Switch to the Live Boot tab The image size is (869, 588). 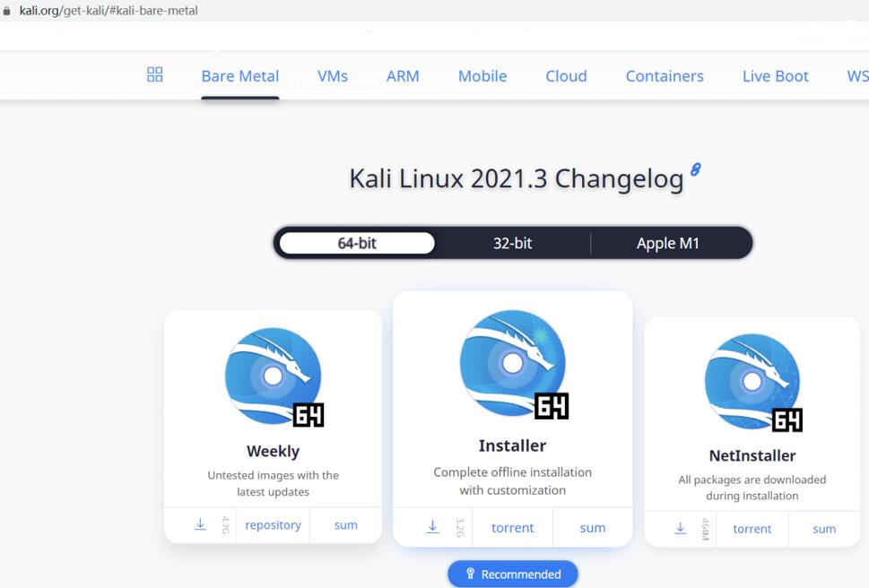pos(775,76)
